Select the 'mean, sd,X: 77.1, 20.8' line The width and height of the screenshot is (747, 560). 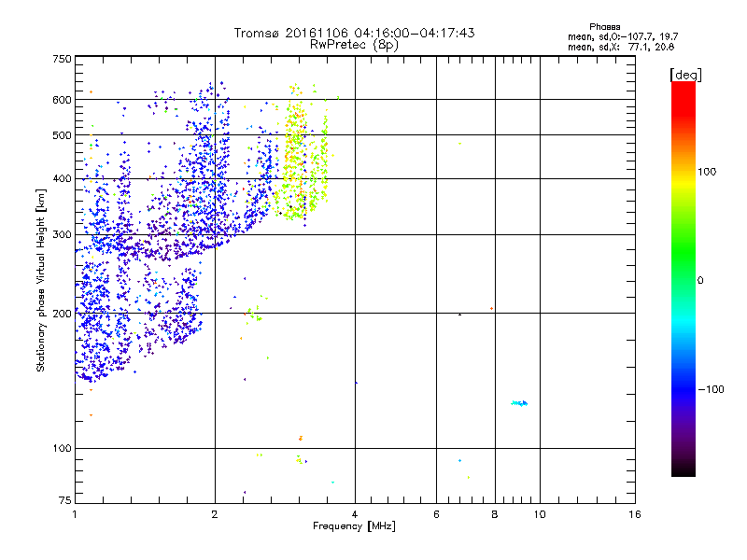click(621, 47)
